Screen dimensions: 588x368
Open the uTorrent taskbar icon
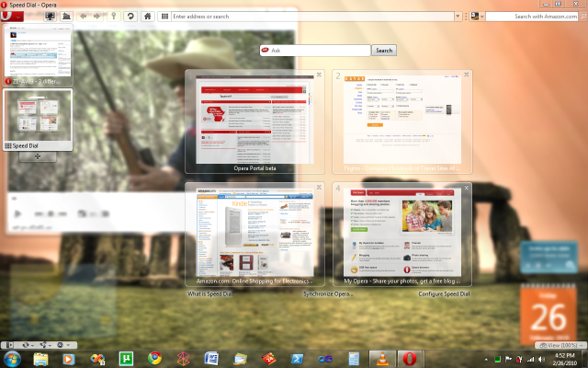pyautogui.click(x=126, y=359)
